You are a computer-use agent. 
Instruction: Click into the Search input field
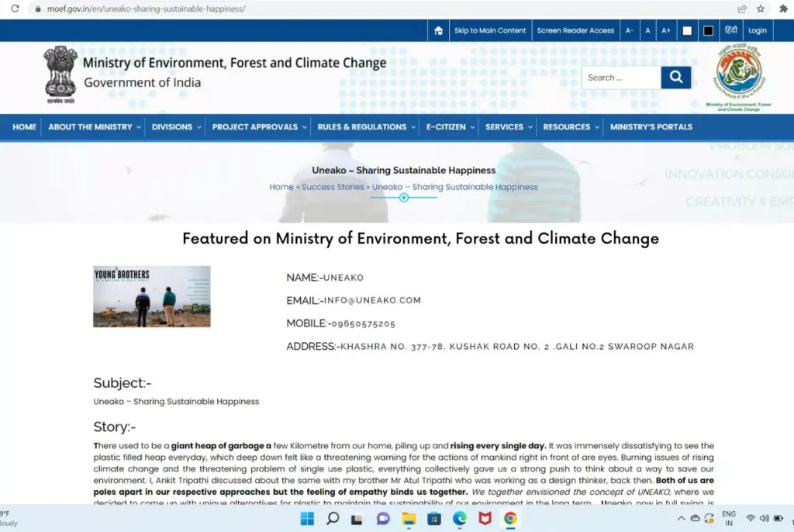621,78
